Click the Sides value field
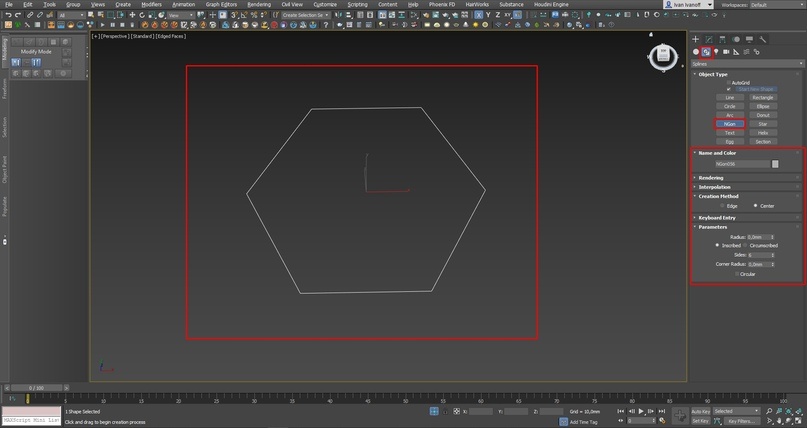Screen dimensions: 807x428 point(761,255)
